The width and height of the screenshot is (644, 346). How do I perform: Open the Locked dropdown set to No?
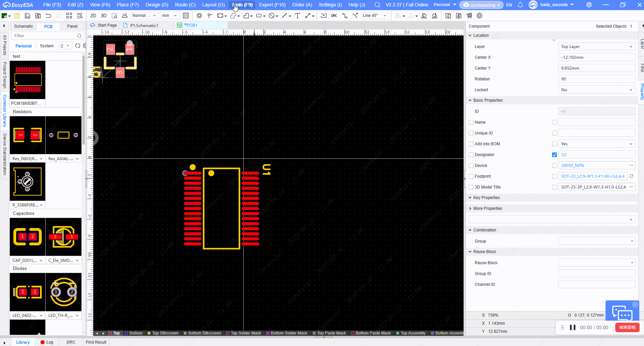coord(596,90)
